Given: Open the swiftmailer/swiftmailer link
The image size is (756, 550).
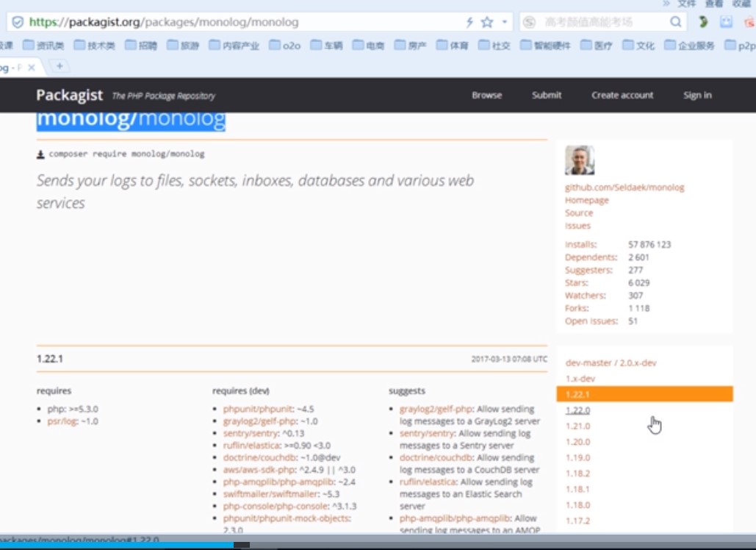Looking at the screenshot, I should [x=270, y=494].
